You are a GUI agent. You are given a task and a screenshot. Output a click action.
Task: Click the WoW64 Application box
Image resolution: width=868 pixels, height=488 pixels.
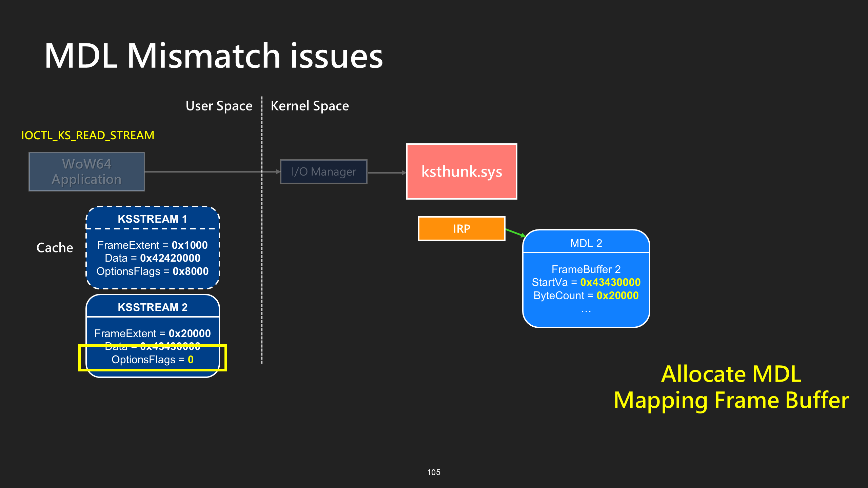click(87, 171)
